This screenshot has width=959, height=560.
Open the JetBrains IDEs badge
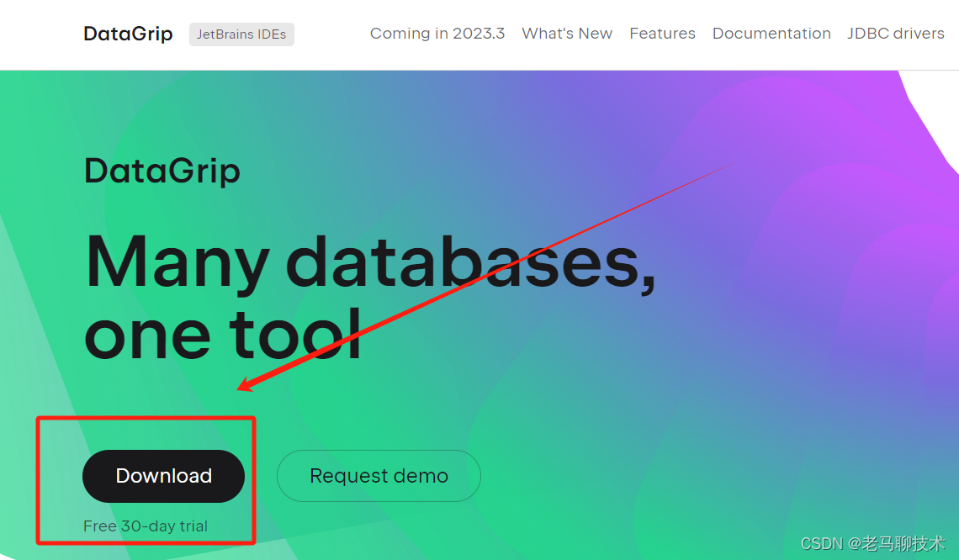241,34
